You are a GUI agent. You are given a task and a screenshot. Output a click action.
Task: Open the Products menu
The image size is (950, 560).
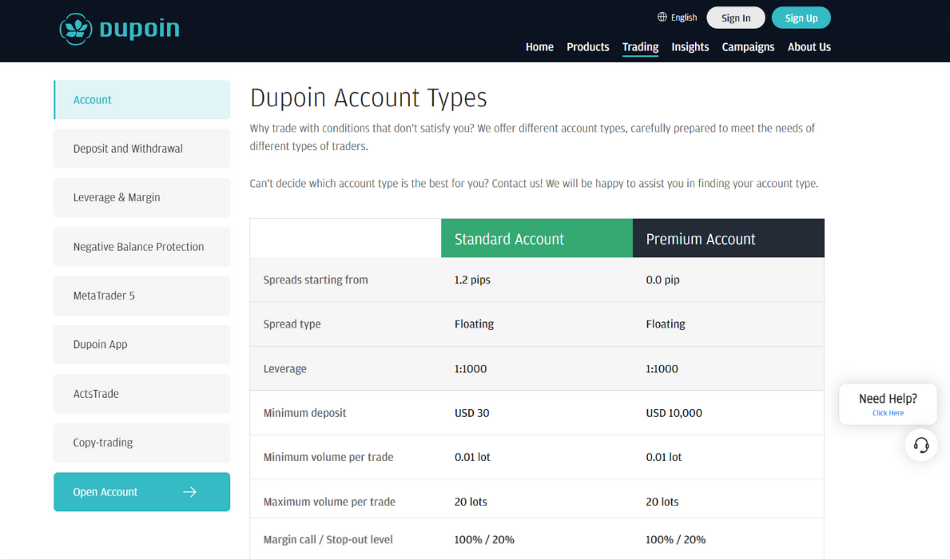pos(588,46)
